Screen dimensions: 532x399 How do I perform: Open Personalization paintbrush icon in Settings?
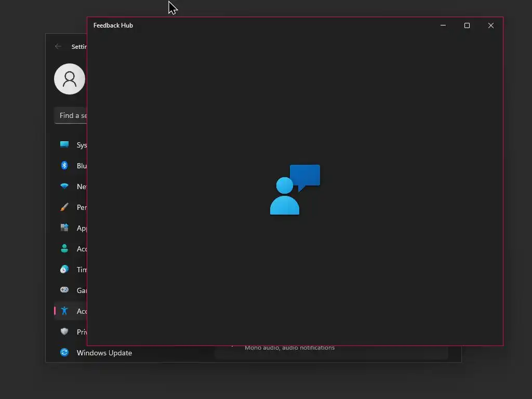(64, 207)
